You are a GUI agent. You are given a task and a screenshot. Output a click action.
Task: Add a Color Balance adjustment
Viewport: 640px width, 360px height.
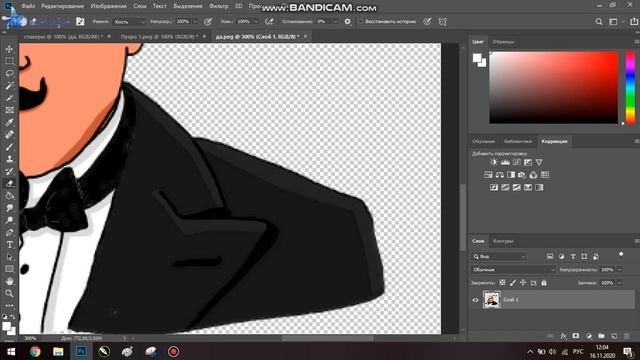(x=500, y=175)
